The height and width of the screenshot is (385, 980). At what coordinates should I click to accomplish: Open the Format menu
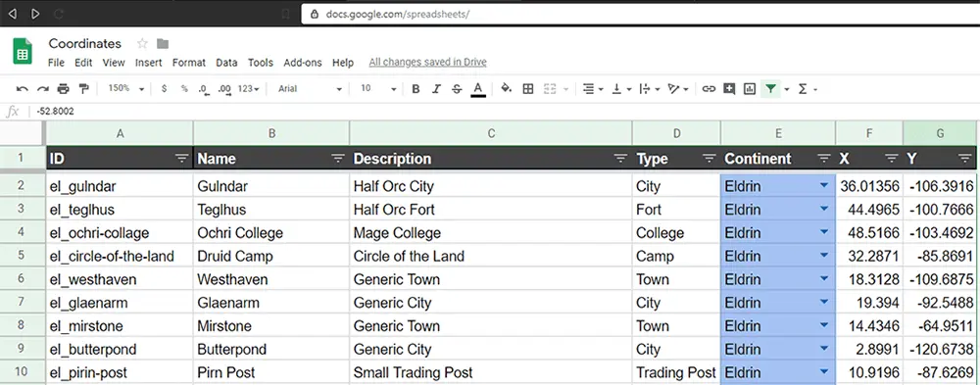coord(189,63)
